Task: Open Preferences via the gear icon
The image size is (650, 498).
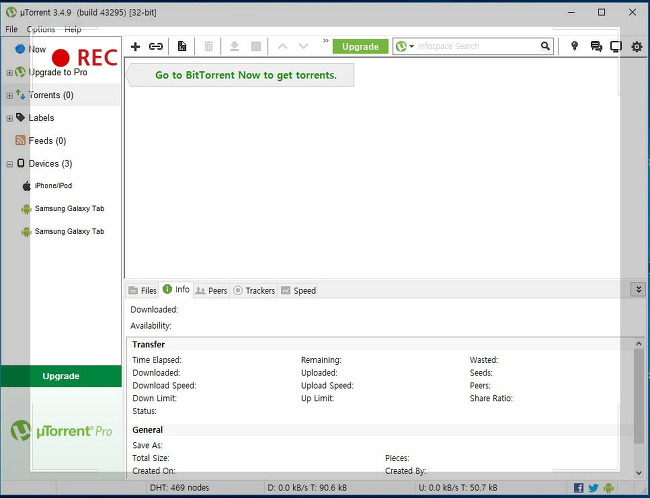Action: point(637,46)
